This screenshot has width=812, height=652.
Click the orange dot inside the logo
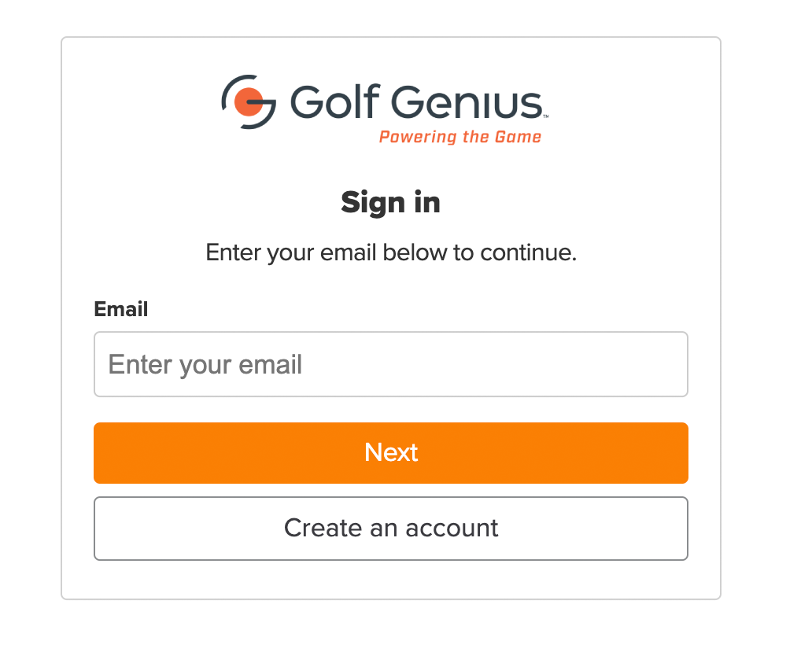(x=248, y=101)
